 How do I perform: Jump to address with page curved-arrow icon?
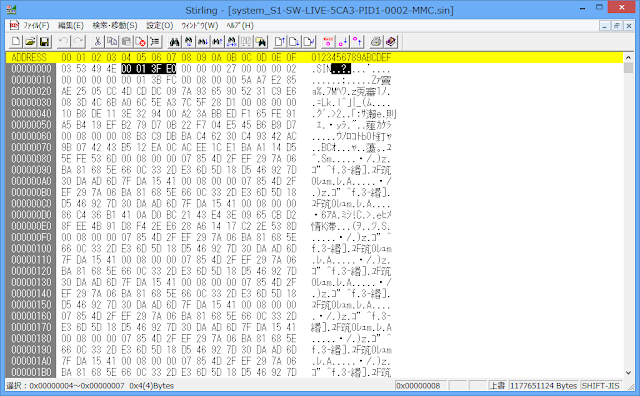coord(309,42)
